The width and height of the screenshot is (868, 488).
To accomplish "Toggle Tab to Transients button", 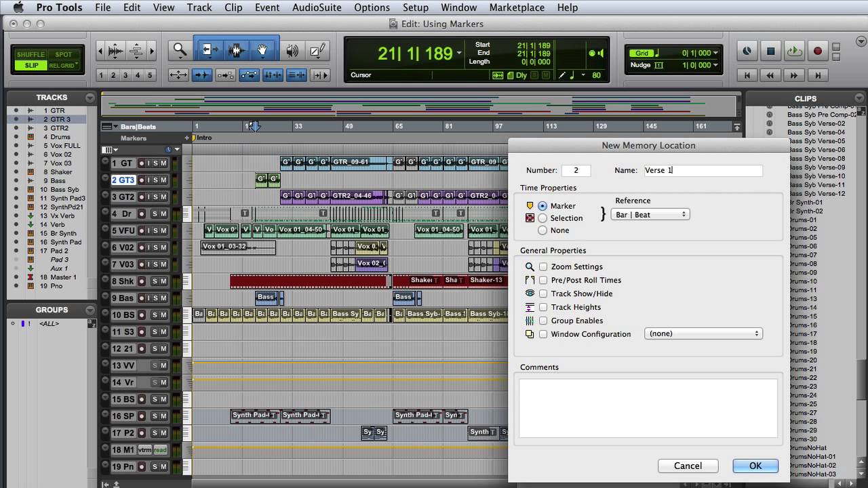I will [202, 75].
